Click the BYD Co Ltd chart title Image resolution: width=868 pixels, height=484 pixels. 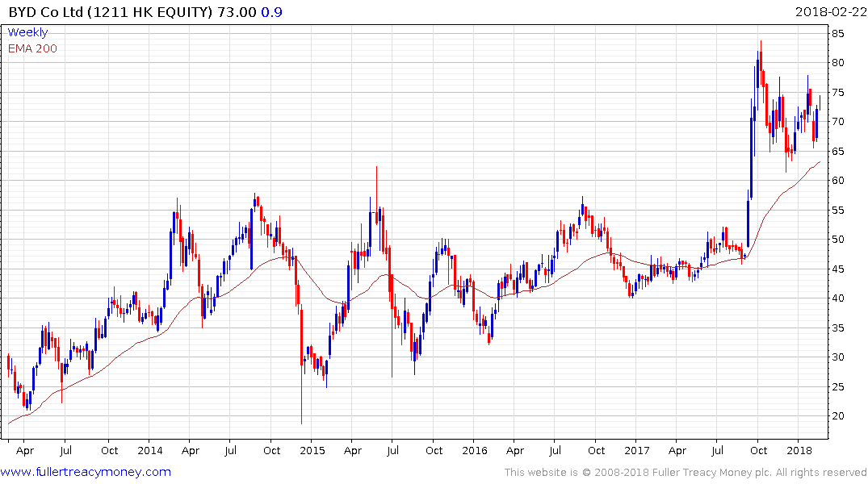click(111, 12)
